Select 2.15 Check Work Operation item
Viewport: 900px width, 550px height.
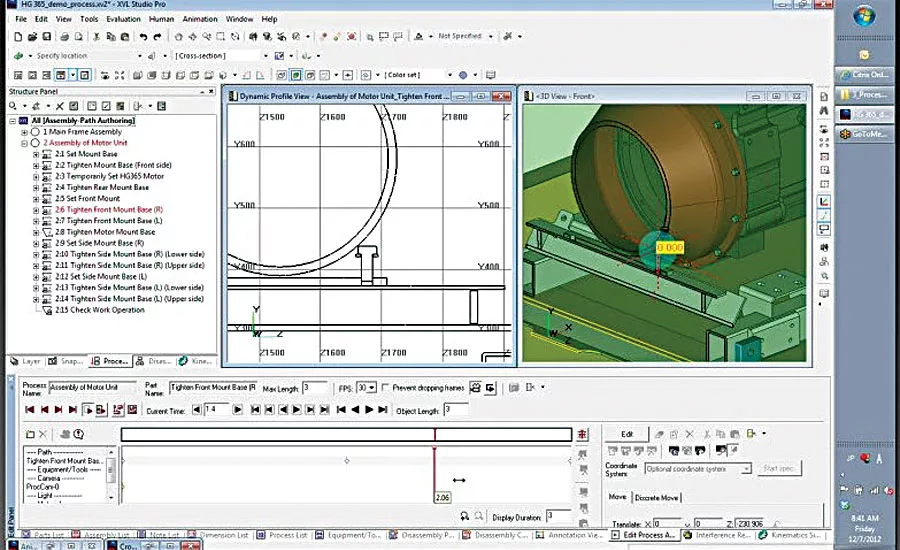pos(100,310)
